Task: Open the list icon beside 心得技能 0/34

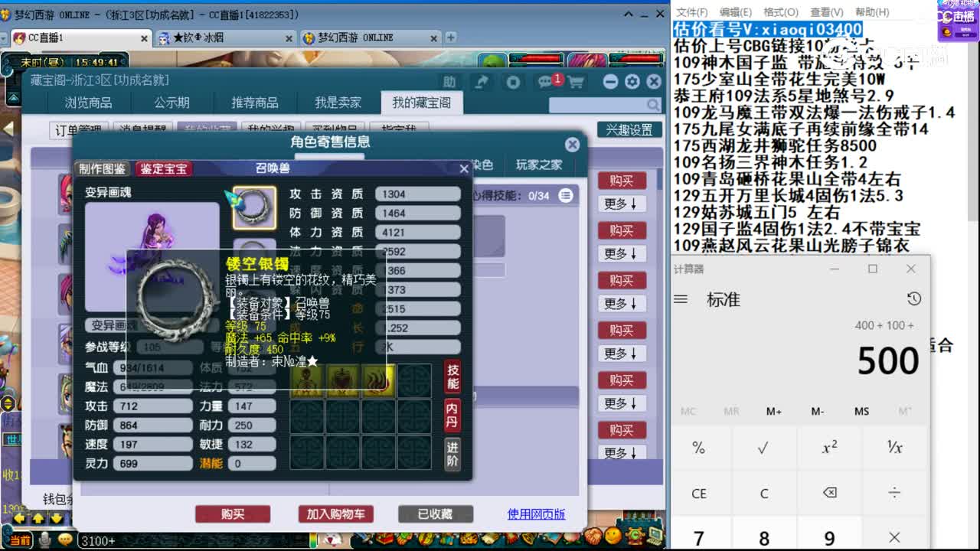Action: [565, 196]
